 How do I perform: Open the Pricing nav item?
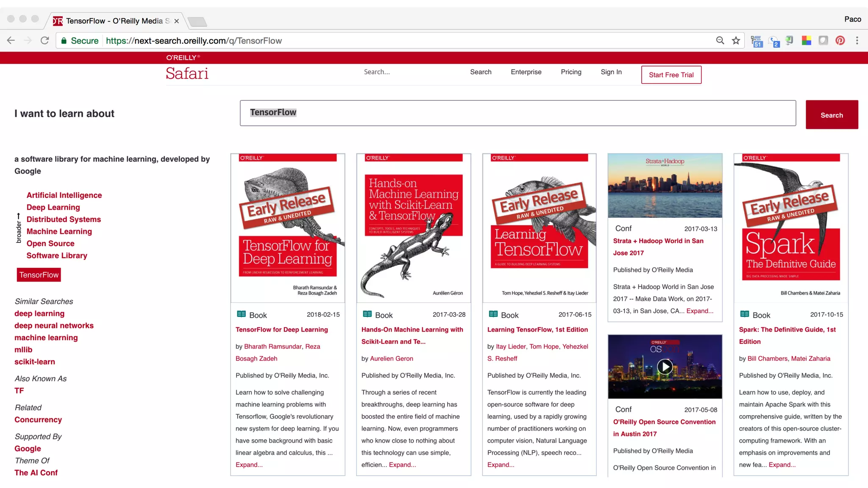571,72
